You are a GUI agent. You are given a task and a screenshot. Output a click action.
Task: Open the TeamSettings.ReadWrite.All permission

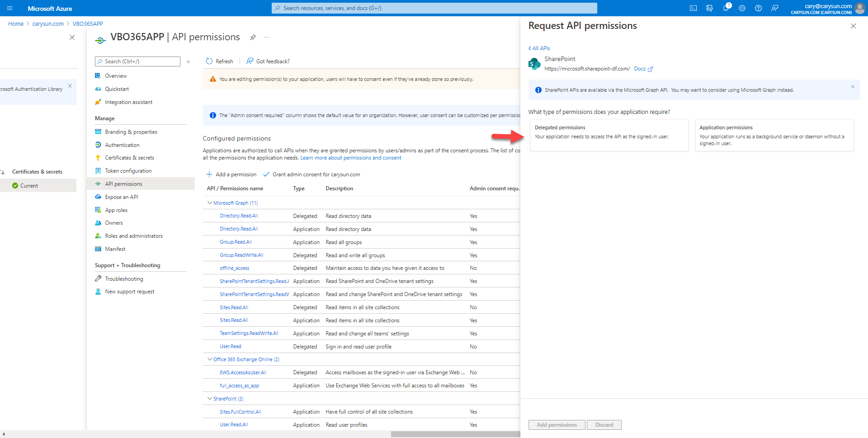tap(249, 334)
